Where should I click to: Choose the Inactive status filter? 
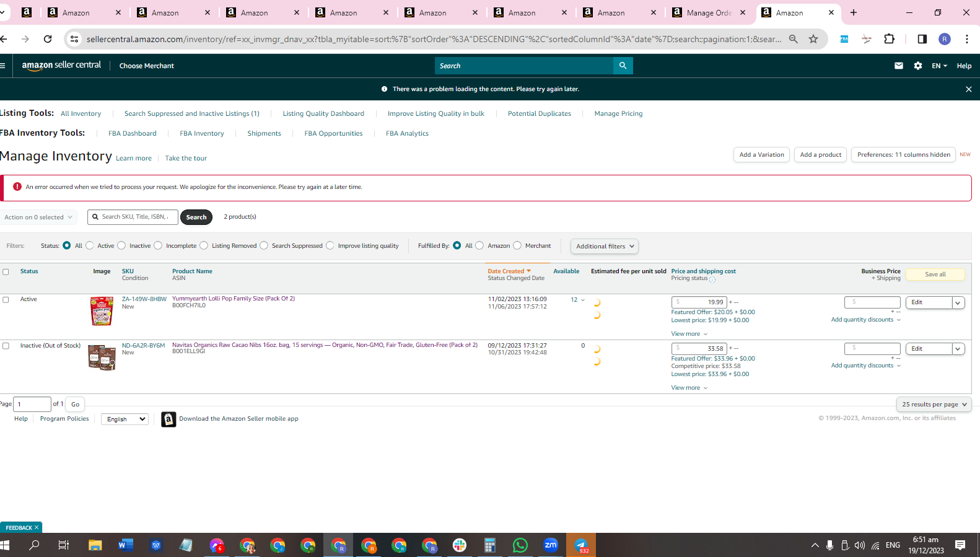pyautogui.click(x=121, y=246)
